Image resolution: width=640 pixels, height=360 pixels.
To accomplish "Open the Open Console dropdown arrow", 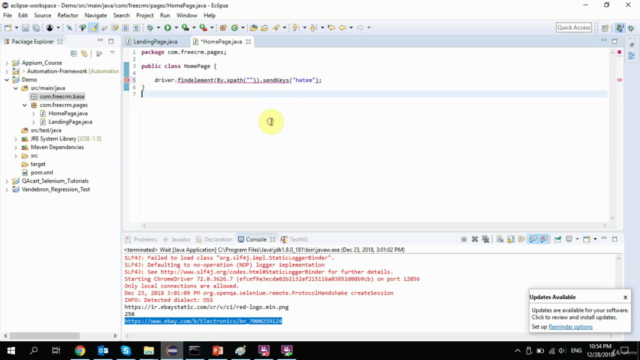I will (x=595, y=239).
